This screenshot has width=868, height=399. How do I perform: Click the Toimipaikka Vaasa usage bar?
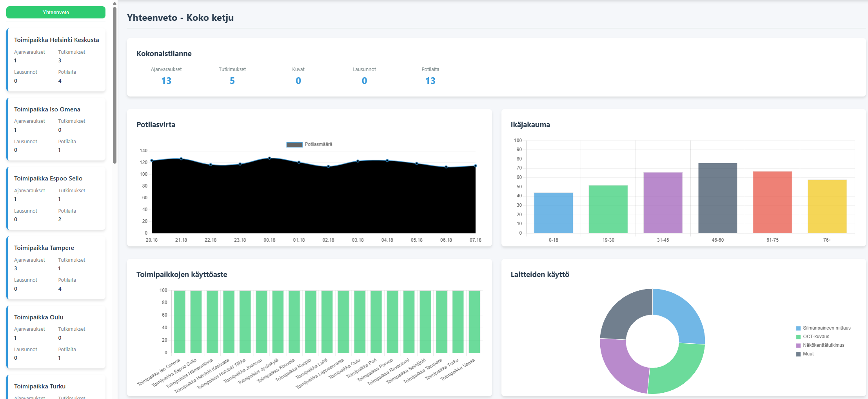[x=474, y=322]
